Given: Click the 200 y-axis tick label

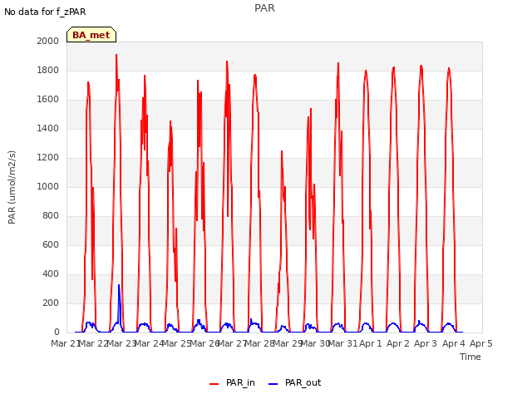Looking at the screenshot, I should pyautogui.click(x=51, y=303).
